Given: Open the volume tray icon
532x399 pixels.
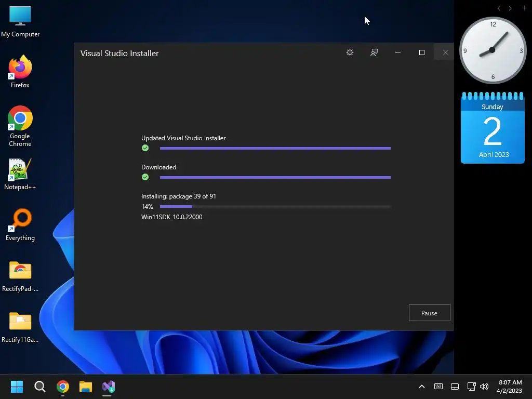Looking at the screenshot, I should click(x=484, y=387).
